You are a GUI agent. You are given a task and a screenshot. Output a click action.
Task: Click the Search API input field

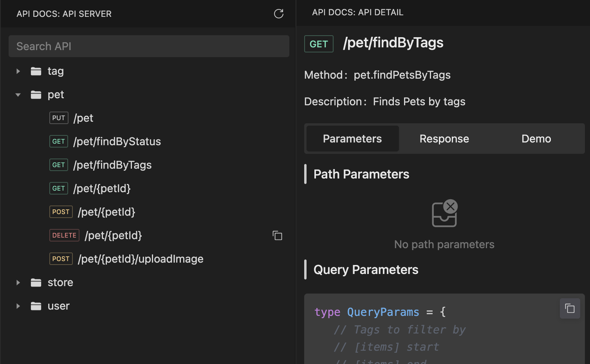(x=149, y=46)
